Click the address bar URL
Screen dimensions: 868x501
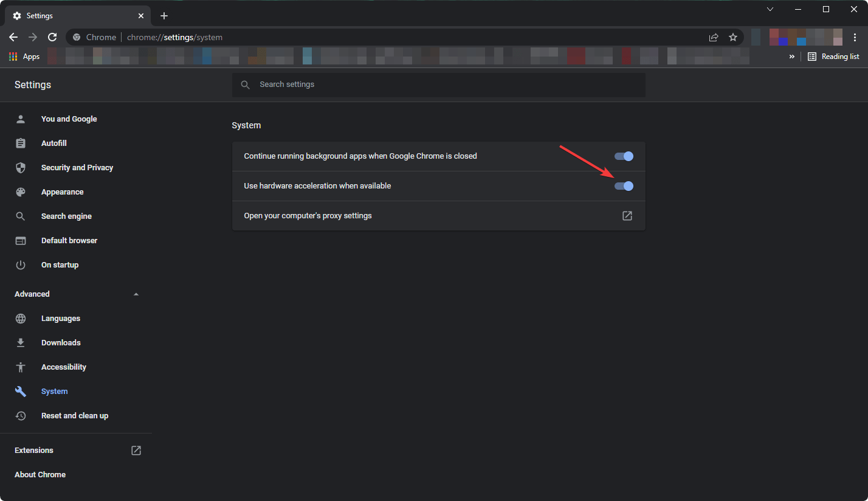click(x=174, y=37)
